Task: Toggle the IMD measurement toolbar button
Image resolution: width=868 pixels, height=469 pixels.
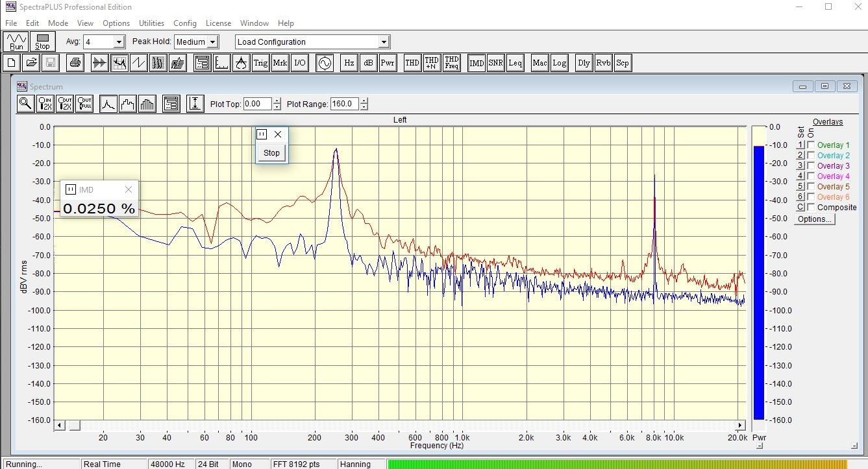Action: click(477, 63)
